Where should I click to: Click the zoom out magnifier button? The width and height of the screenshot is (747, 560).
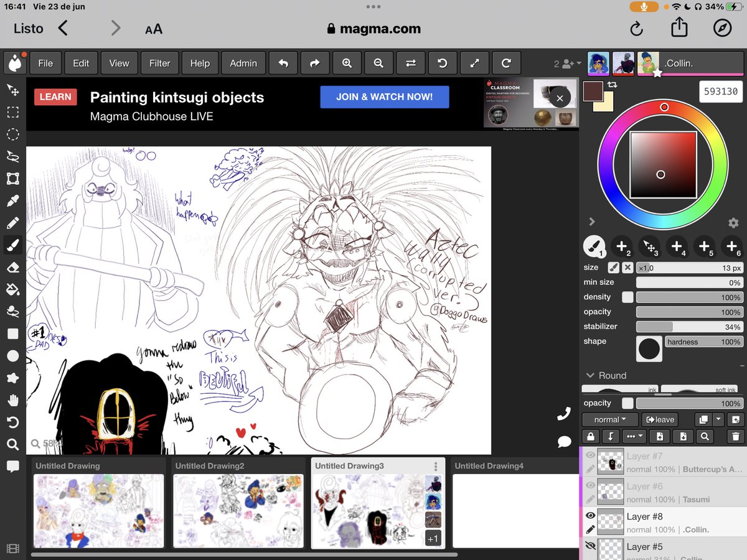pos(378,63)
